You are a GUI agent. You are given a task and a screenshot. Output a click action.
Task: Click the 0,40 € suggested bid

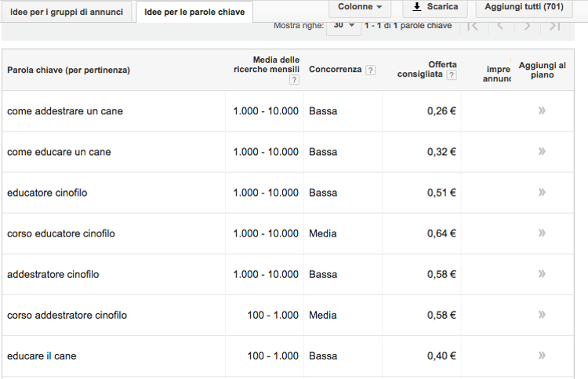441,356
